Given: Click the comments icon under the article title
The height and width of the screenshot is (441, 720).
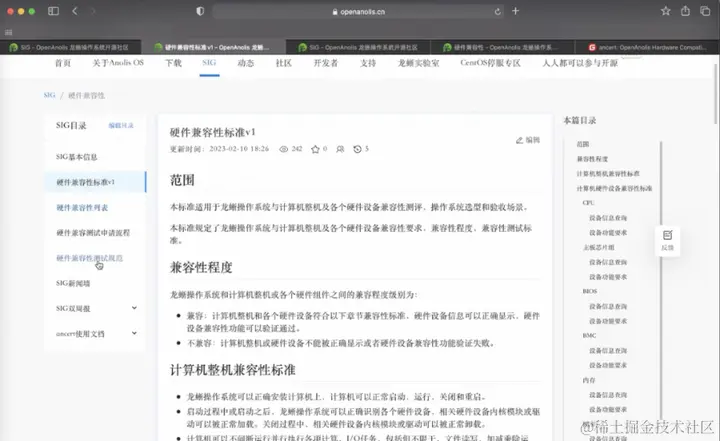Looking at the screenshot, I should [340, 149].
